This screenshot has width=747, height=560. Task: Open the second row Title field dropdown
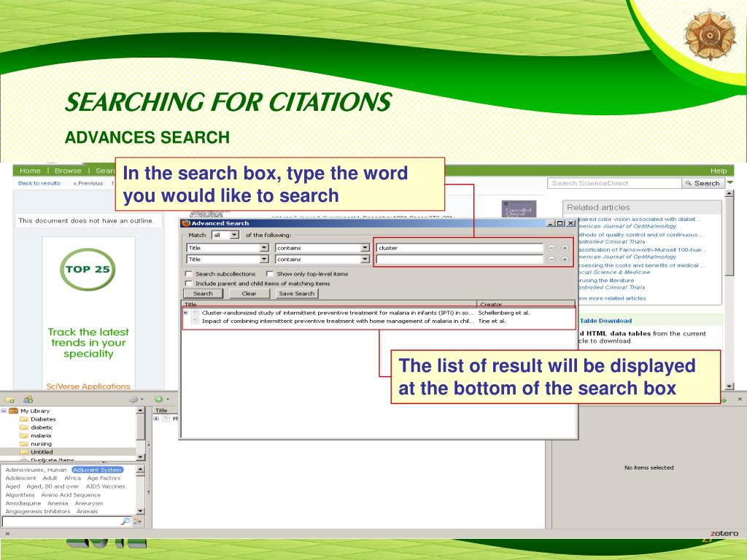[228, 260]
